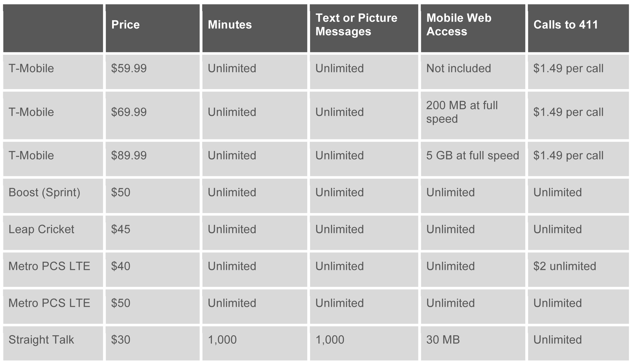Screen dimensions: 631x364
Task: Click the Straight Talk row label
Action: click(x=41, y=340)
